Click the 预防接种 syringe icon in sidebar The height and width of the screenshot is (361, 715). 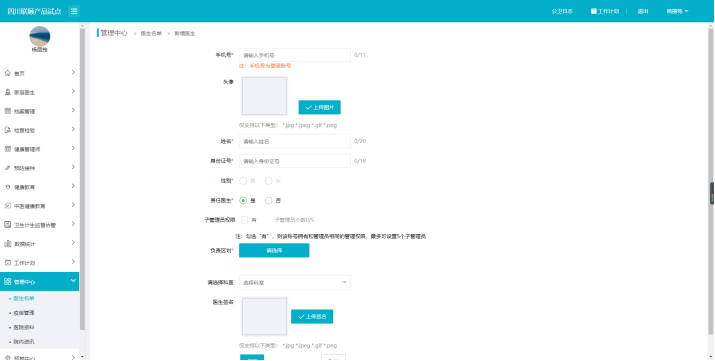point(7,168)
